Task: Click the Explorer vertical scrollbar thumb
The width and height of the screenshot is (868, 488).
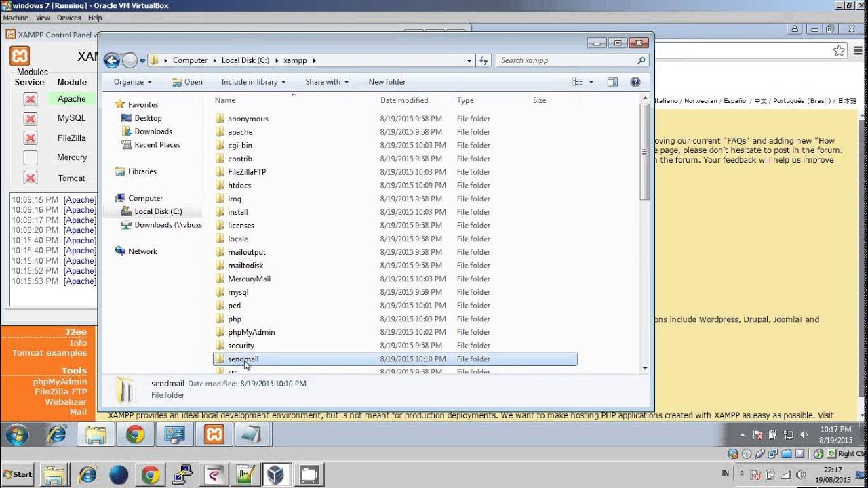Action: (644, 151)
